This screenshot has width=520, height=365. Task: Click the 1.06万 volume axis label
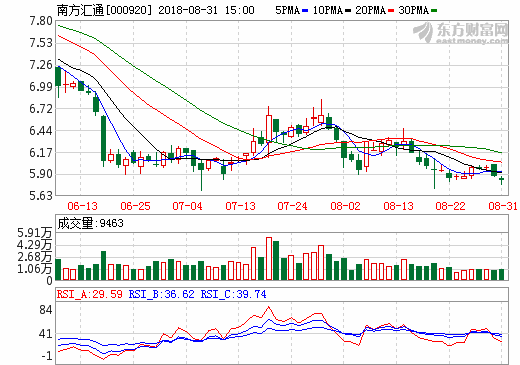tap(35, 269)
